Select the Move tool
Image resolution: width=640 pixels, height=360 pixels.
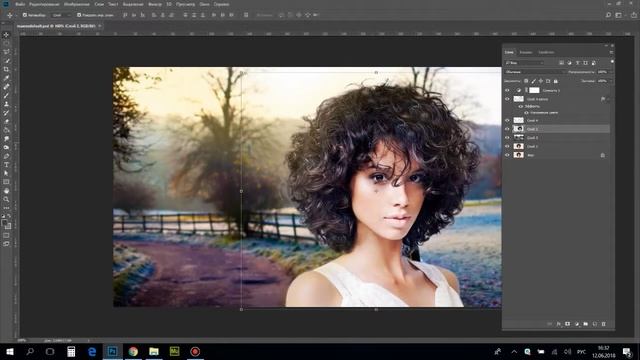6,35
